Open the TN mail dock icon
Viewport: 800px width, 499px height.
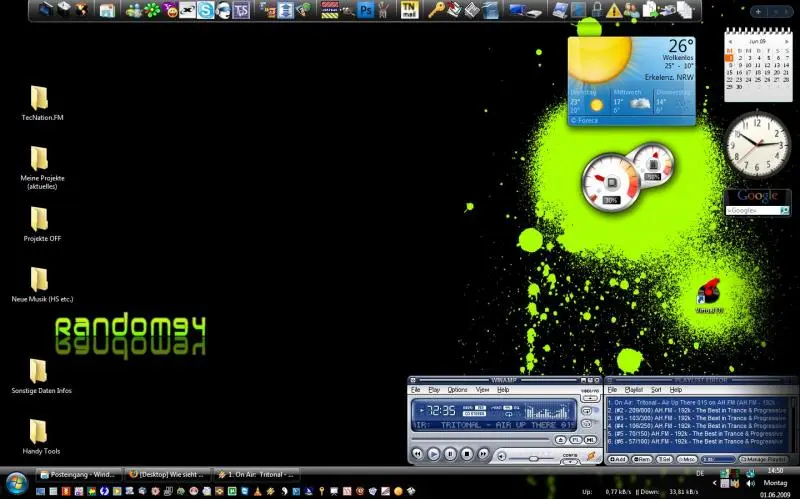pyautogui.click(x=409, y=11)
